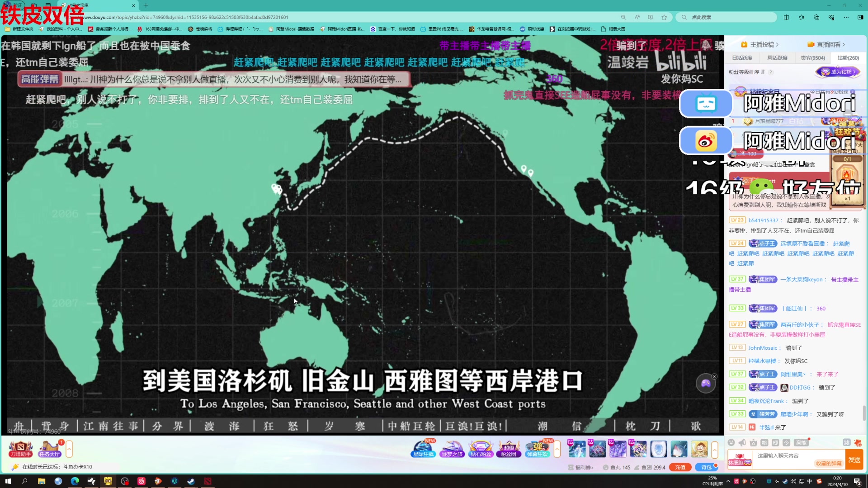Open Dota 2 from the taskbar
Image resolution: width=868 pixels, height=488 pixels.
click(x=208, y=481)
